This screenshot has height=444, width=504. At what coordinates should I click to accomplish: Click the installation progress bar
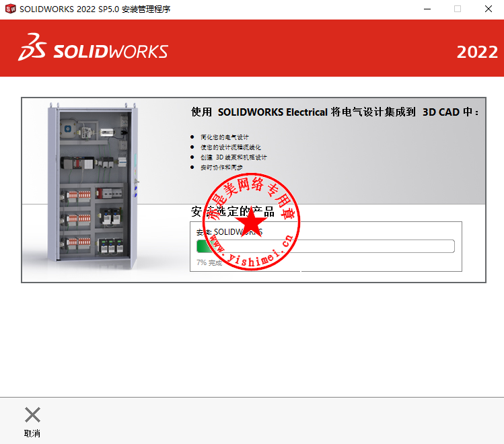[325, 246]
